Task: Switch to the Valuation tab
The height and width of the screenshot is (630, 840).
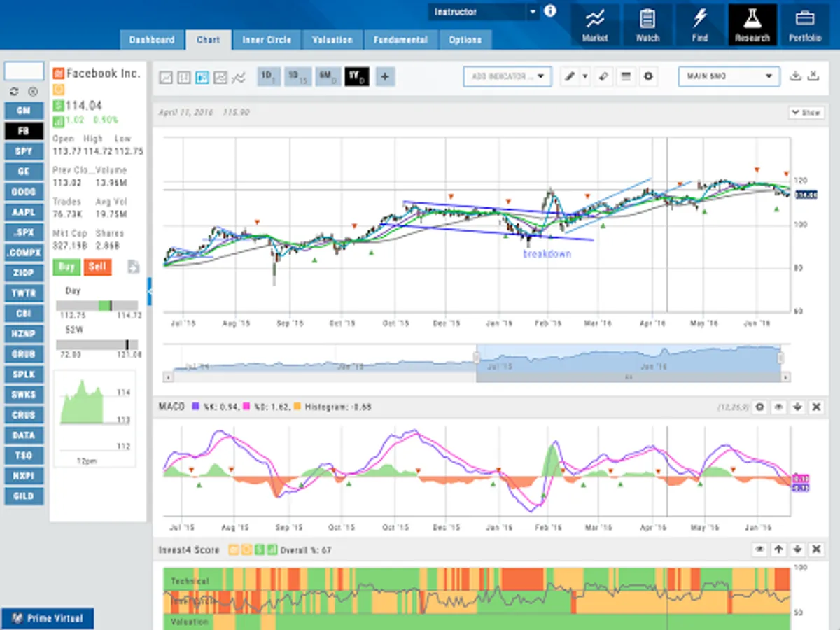Action: [332, 40]
